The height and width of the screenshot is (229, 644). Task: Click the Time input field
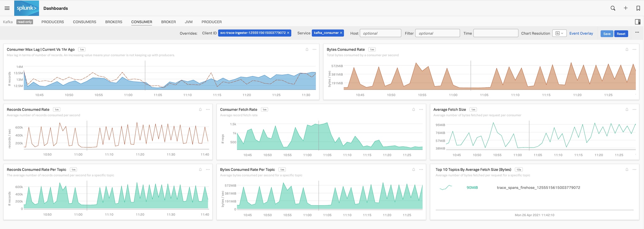(x=496, y=33)
